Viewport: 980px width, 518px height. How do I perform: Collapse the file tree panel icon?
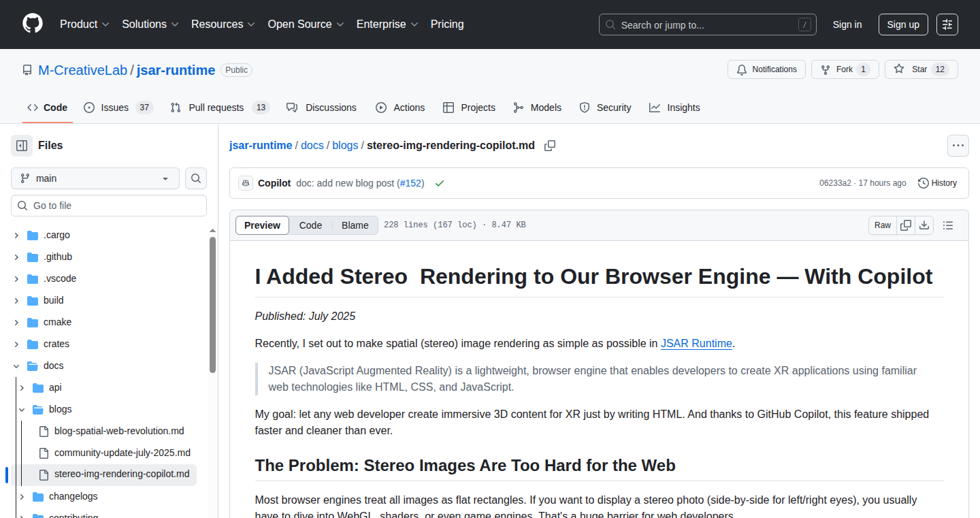point(22,146)
